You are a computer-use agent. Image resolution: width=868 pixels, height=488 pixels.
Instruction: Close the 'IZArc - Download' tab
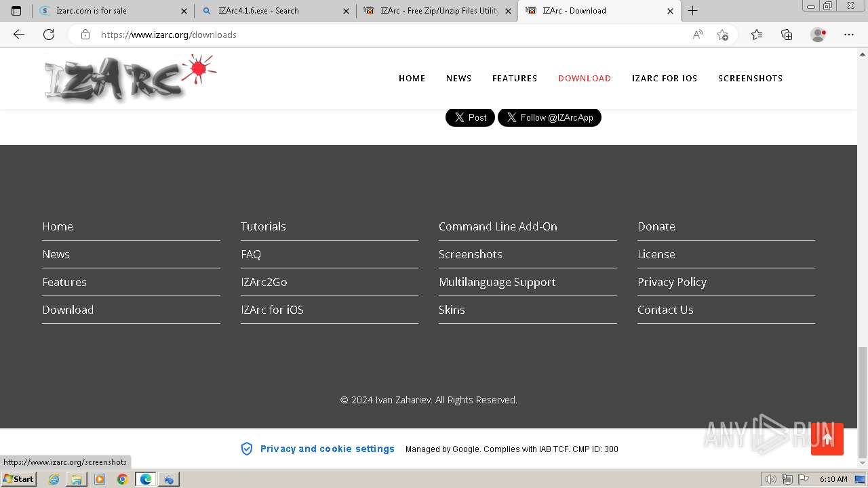(x=670, y=11)
